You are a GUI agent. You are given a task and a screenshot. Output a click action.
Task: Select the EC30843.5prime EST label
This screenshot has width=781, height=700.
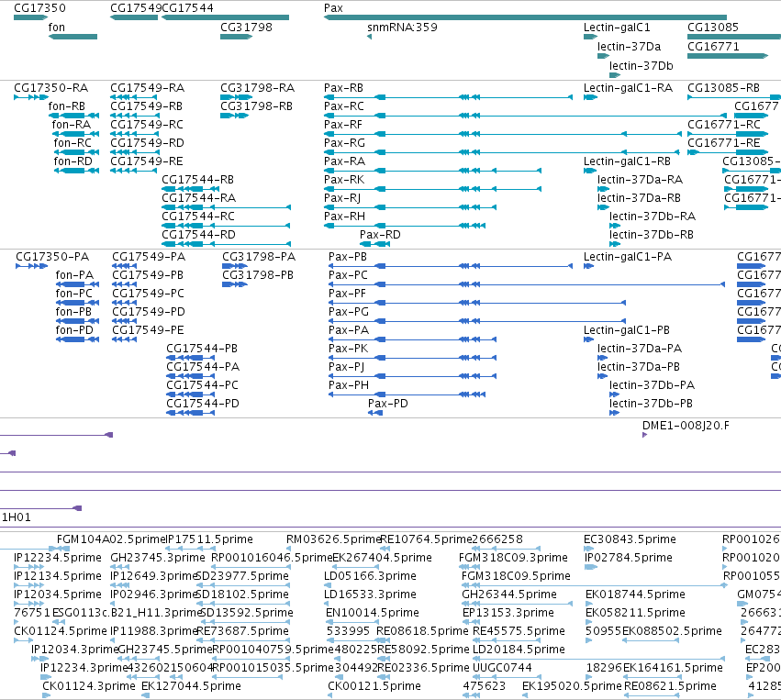pyautogui.click(x=630, y=539)
